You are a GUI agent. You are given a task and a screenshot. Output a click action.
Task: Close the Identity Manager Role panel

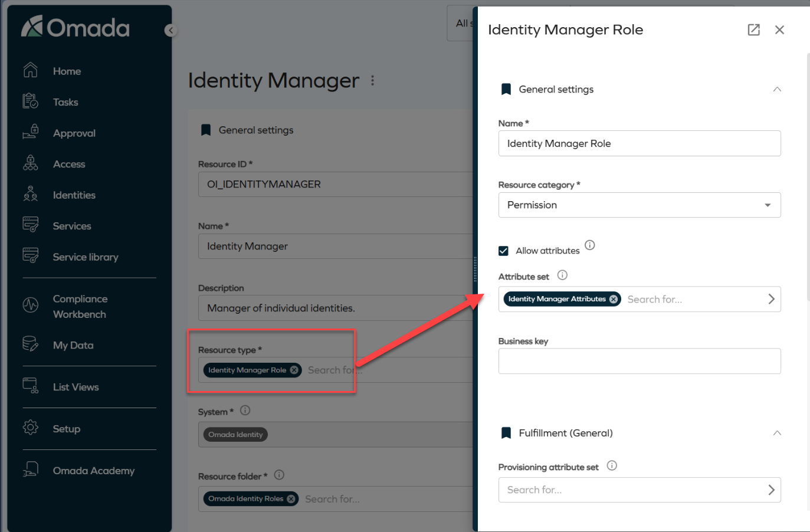(x=779, y=30)
